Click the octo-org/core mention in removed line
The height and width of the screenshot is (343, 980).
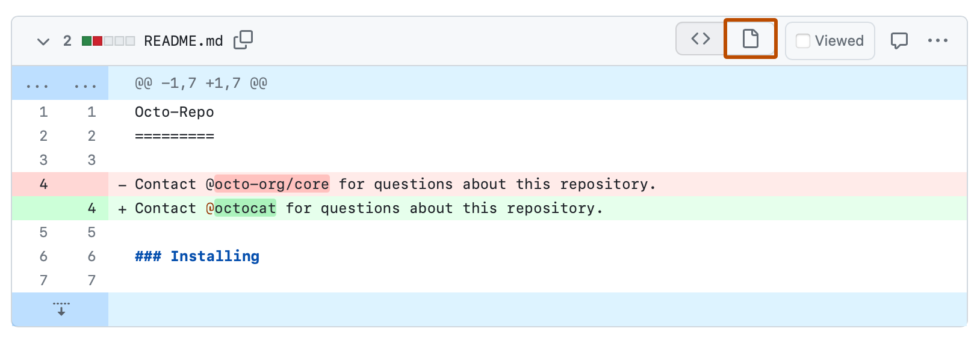click(271, 184)
